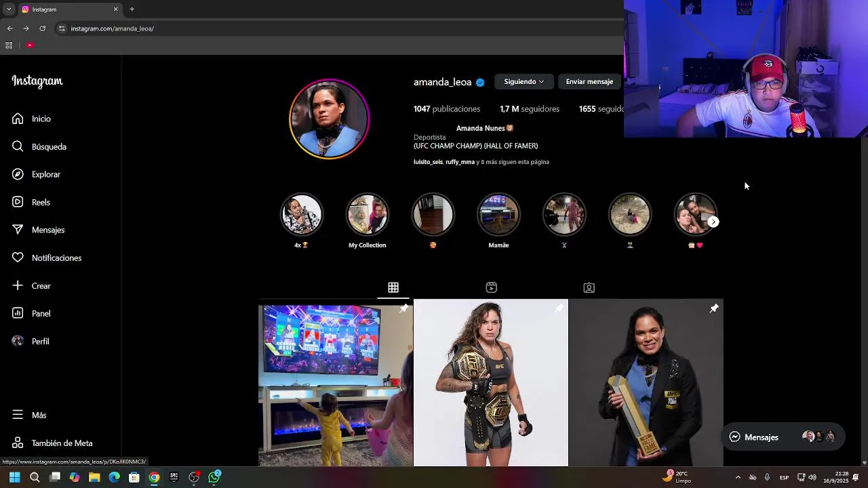Open a new browser tab
868x488 pixels.
point(132,9)
